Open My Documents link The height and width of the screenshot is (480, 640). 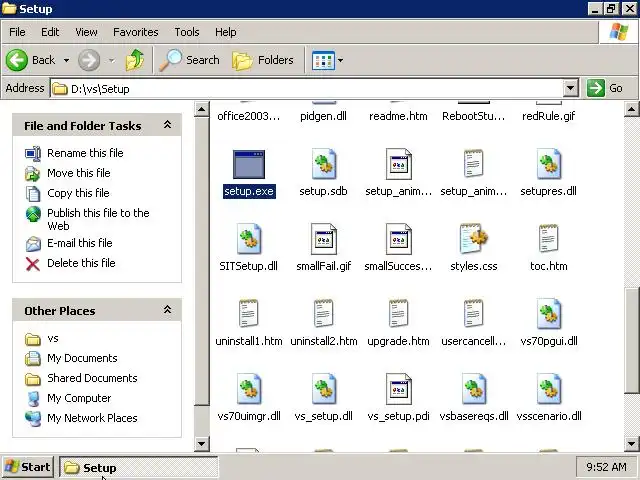(82, 358)
